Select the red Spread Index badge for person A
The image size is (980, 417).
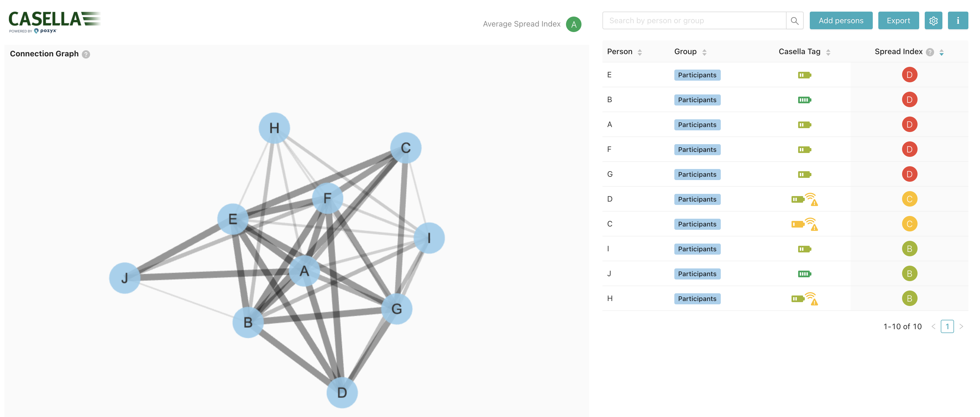pos(910,124)
